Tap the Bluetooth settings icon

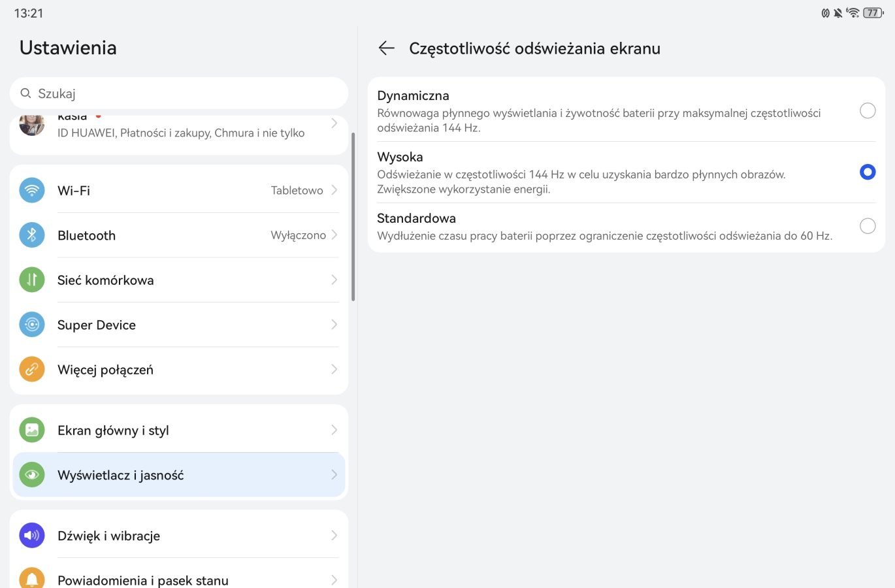tap(32, 235)
